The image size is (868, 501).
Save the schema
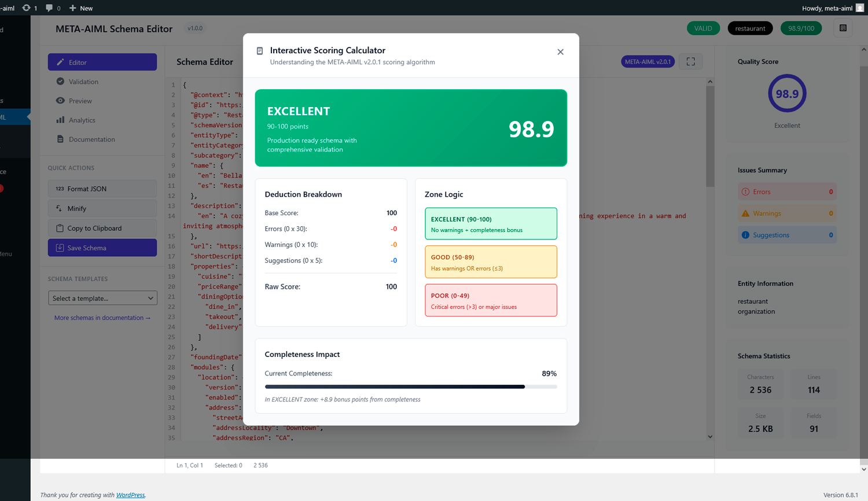tap(102, 248)
